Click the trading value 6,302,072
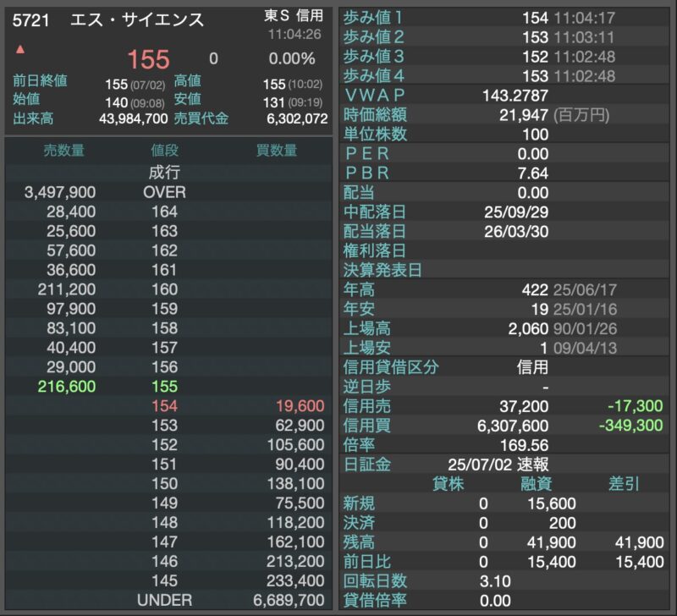Viewport: 677px width, 616px height. [297, 118]
